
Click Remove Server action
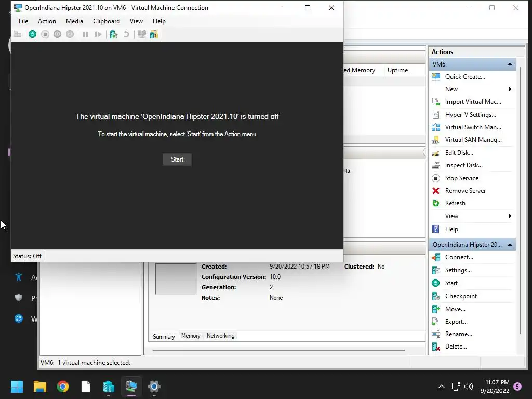click(x=465, y=191)
